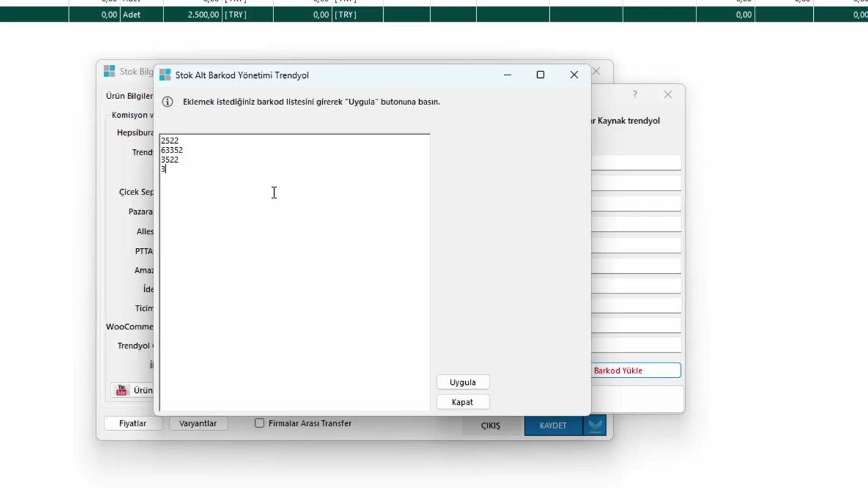Click the Amaz label in Stok Bilgi window
The height and width of the screenshot is (488, 868).
(x=144, y=270)
